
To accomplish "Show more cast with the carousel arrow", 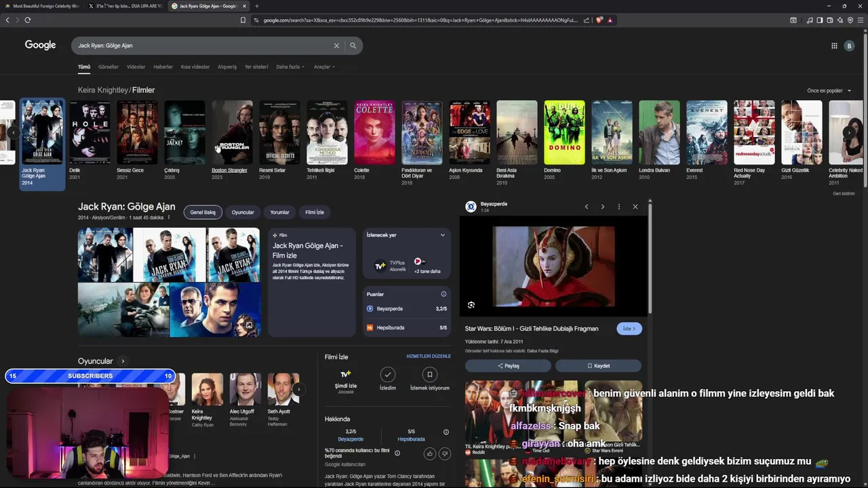I will click(298, 389).
